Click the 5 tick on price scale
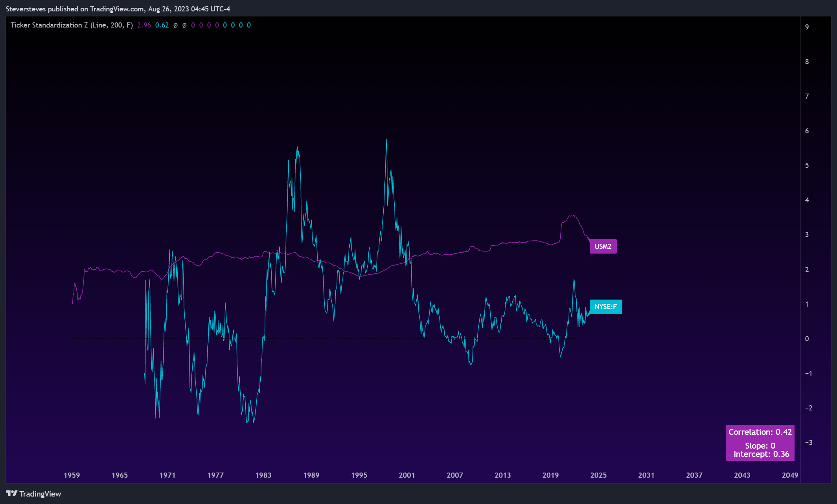 (x=807, y=166)
